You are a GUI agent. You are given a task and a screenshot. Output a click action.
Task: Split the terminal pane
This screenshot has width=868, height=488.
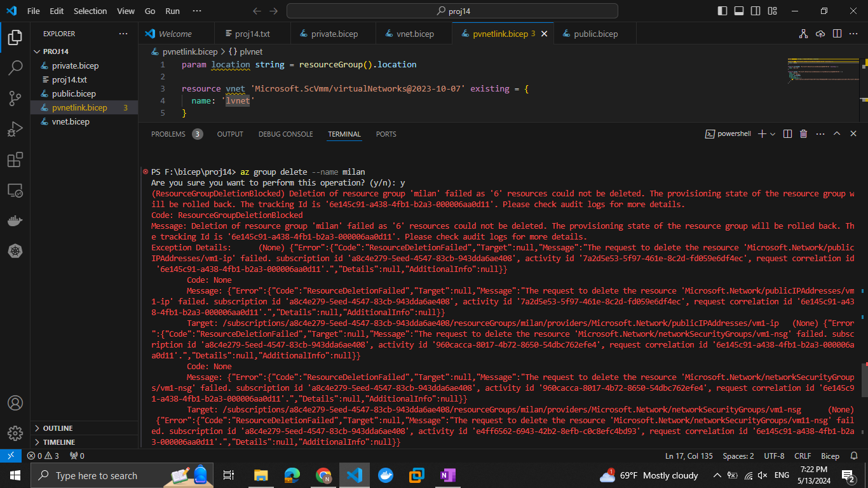787,134
